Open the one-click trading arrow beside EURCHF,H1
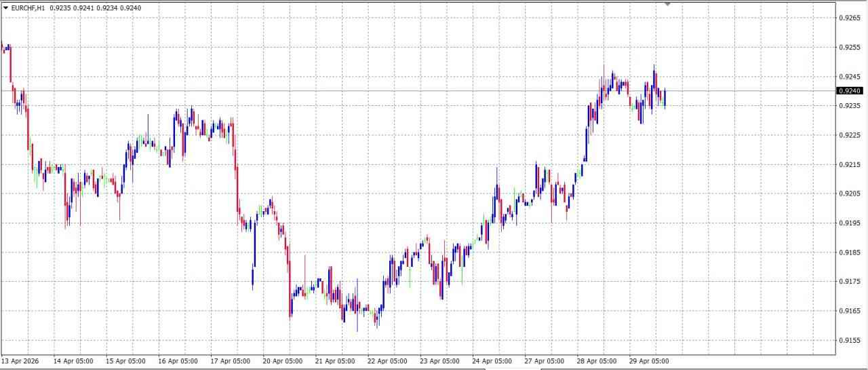This screenshot has width=868, height=370. pos(5,7)
